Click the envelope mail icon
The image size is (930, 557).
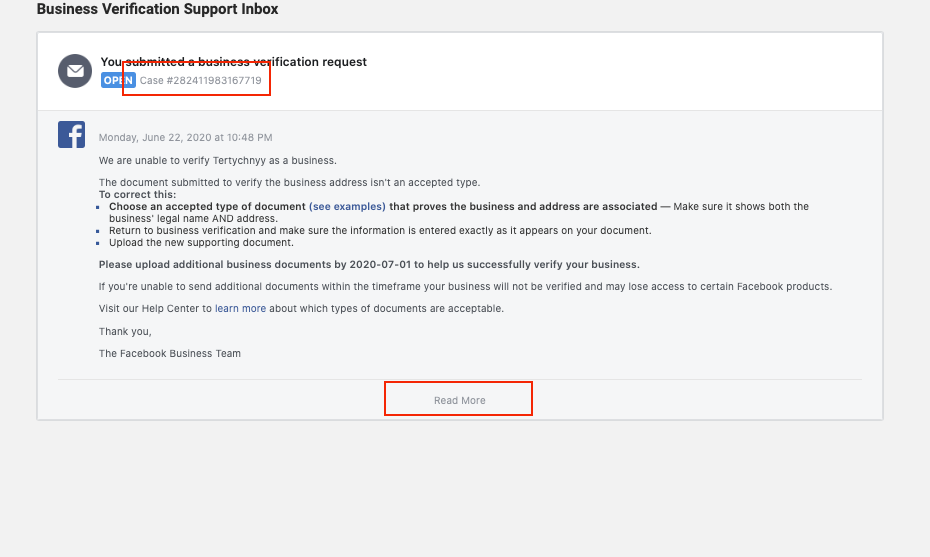(75, 71)
